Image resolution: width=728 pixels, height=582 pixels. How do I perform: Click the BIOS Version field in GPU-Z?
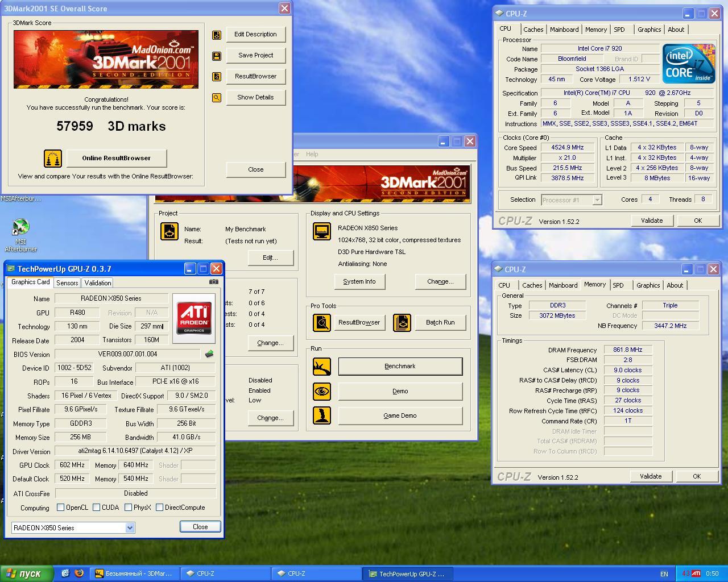tap(128, 354)
